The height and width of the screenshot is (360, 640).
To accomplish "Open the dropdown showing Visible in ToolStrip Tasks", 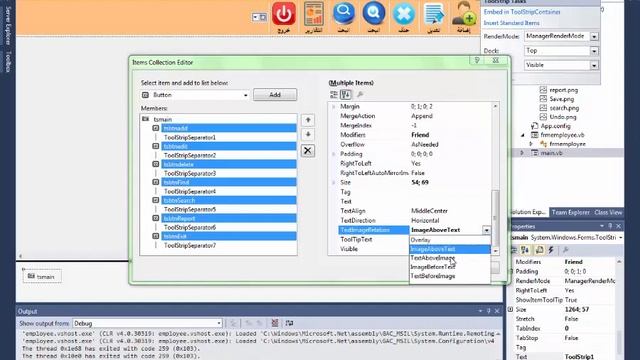I will point(594,65).
